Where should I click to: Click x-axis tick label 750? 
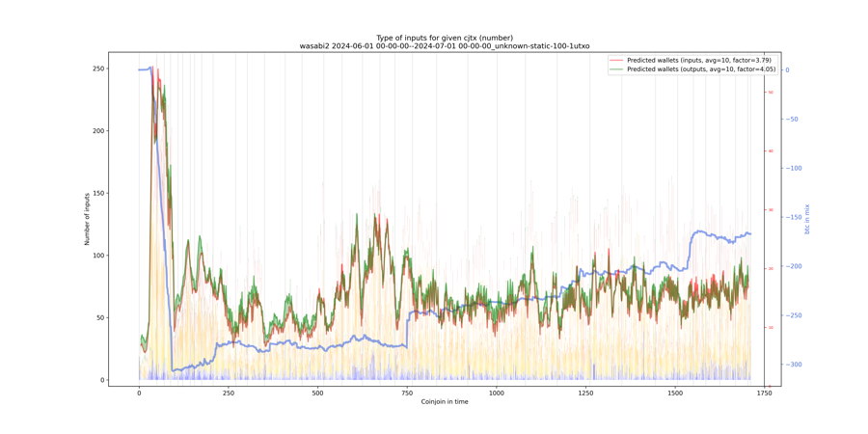(407, 393)
